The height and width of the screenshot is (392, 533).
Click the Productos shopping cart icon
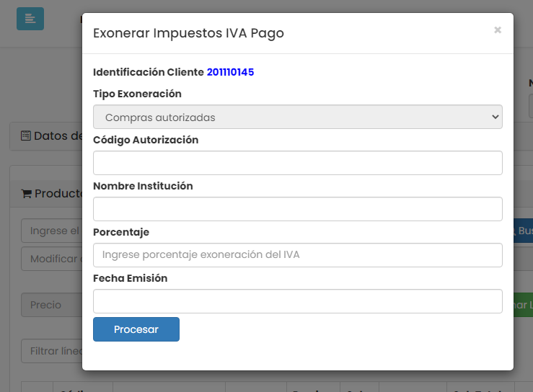coord(26,194)
